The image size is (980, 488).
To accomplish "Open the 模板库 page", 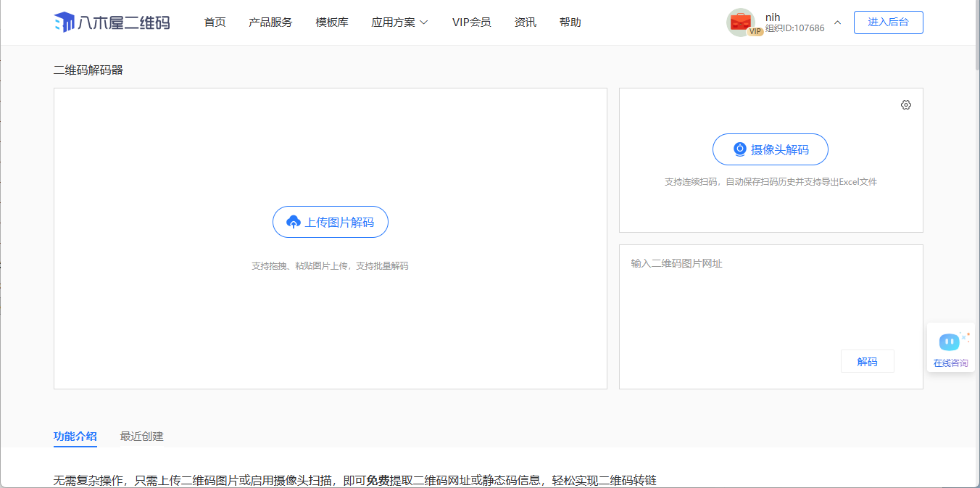I will (332, 22).
